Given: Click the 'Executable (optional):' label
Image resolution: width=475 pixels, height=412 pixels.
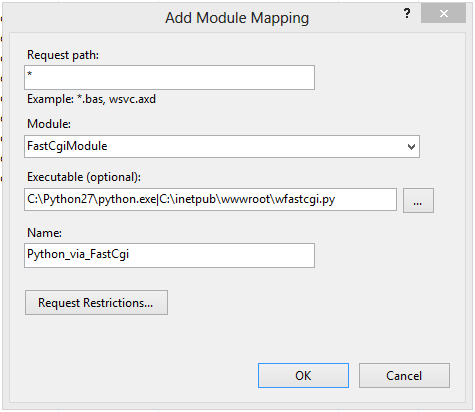Looking at the screenshot, I should (x=84, y=177).
